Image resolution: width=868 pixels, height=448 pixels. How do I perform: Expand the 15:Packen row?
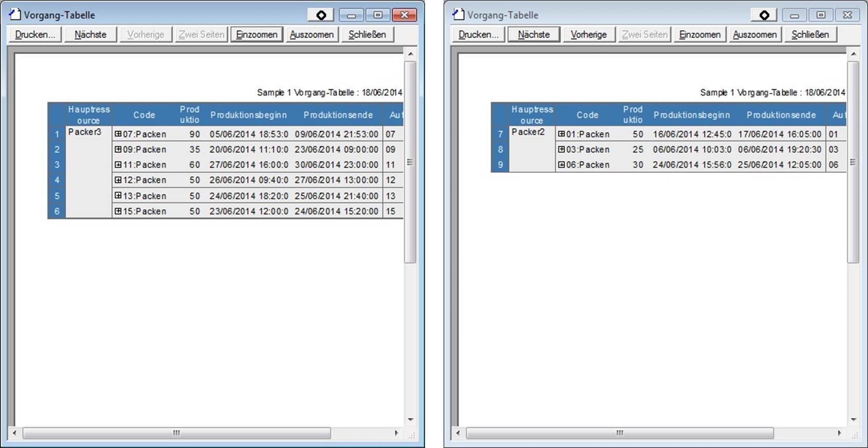(118, 211)
